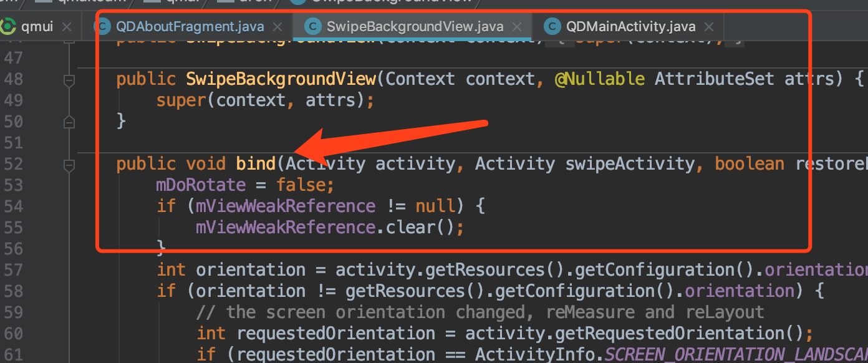The width and height of the screenshot is (868, 363).
Task: Collapse the bind method using its fold arrow
Action: [69, 163]
